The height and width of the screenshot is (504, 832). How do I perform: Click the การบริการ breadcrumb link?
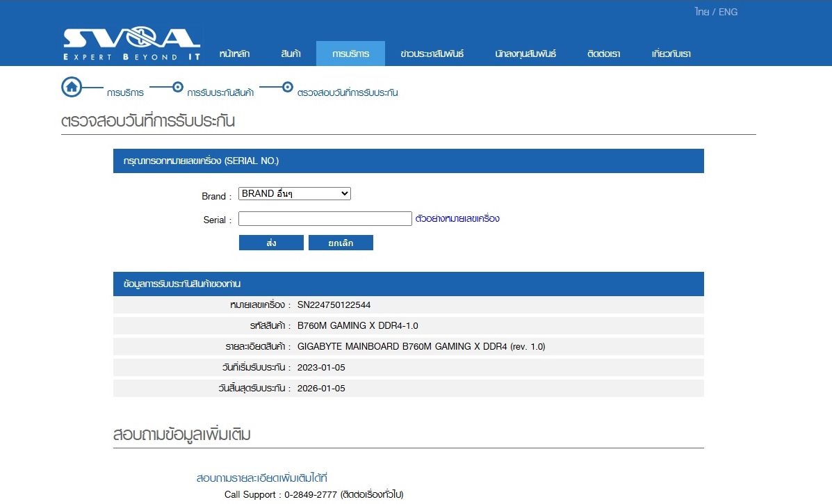(x=125, y=92)
